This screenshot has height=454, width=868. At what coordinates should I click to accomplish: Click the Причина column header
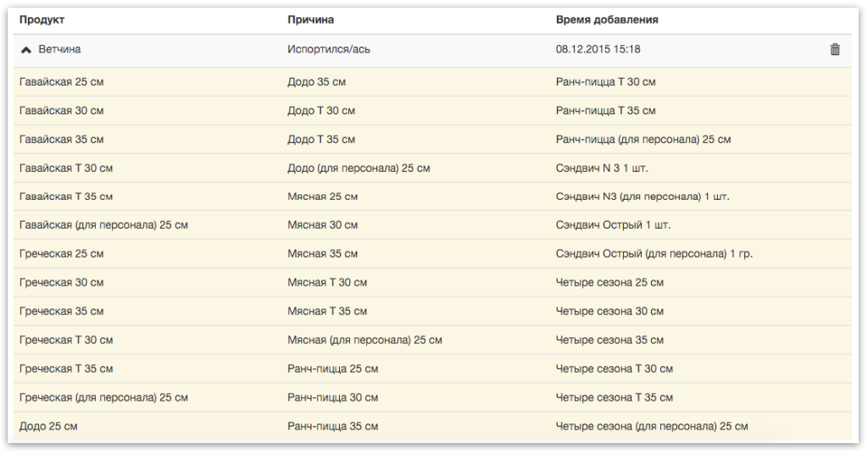(x=310, y=19)
